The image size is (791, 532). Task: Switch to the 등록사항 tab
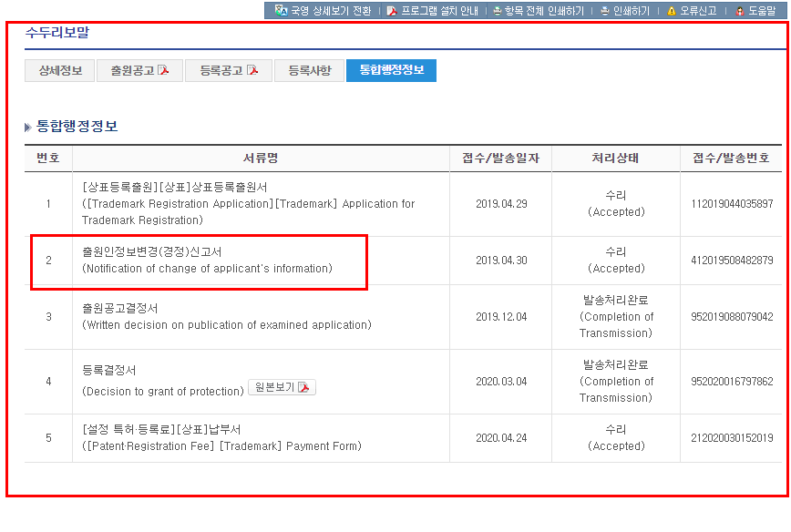pyautogui.click(x=309, y=70)
